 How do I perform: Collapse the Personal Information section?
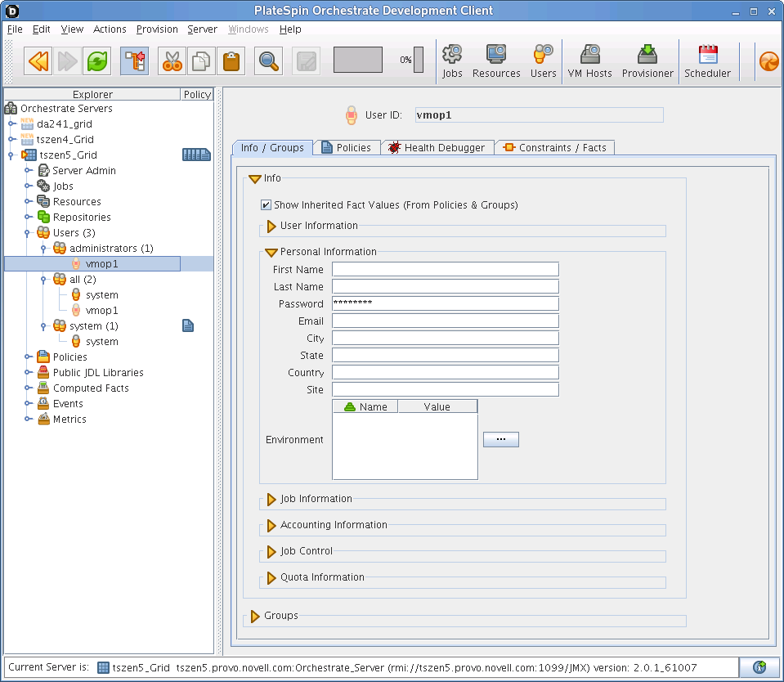click(x=272, y=253)
